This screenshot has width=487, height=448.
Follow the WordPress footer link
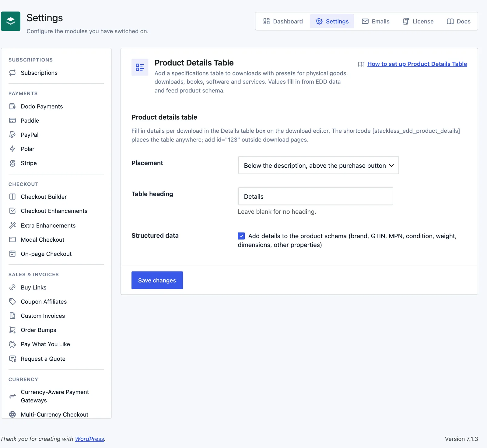tap(89, 439)
